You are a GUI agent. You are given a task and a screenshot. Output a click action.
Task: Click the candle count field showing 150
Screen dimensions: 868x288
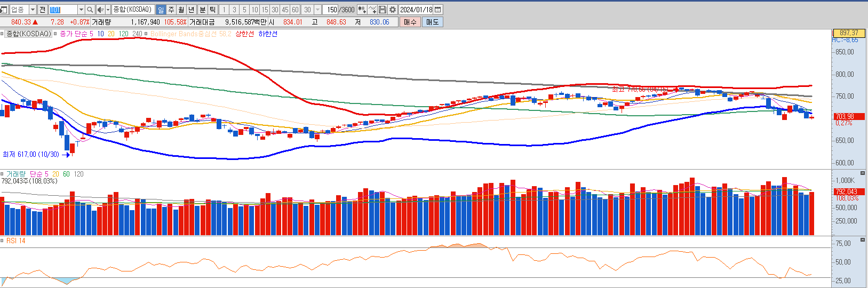[x=331, y=10]
